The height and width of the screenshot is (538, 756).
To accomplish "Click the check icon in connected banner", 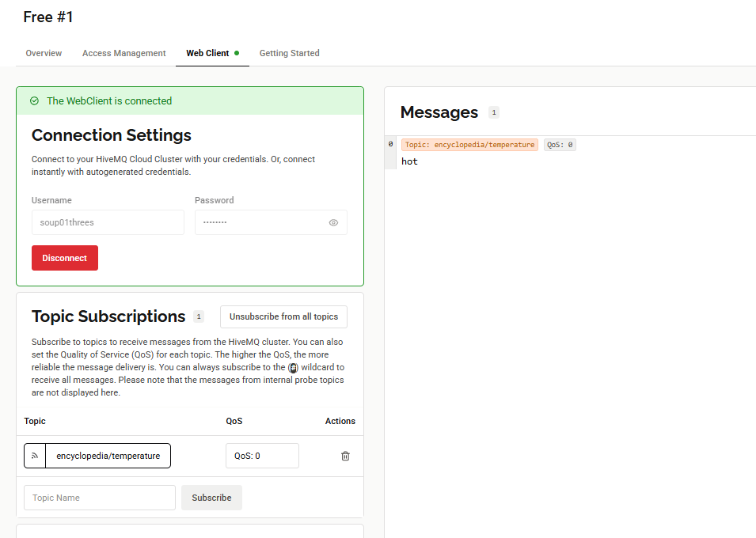I will (x=34, y=101).
